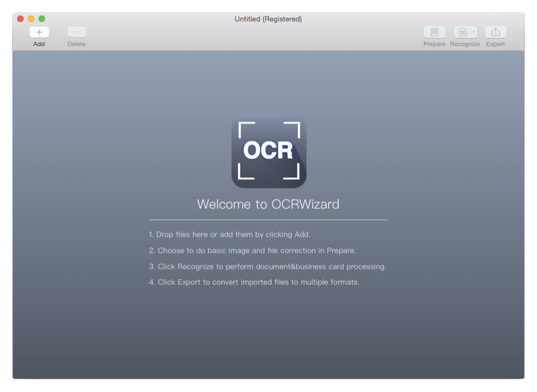Screen dimensions: 537x392
Task: Click the Add plus icon
Action: tap(39, 32)
